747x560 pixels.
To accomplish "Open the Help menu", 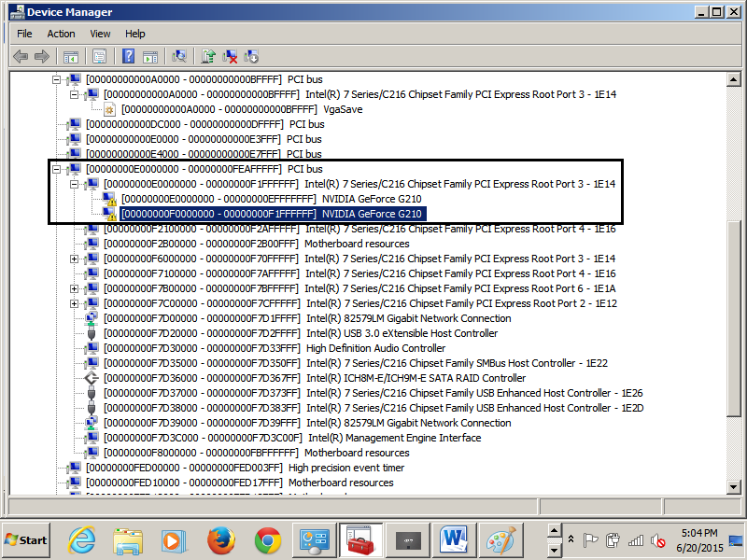I will 134,34.
